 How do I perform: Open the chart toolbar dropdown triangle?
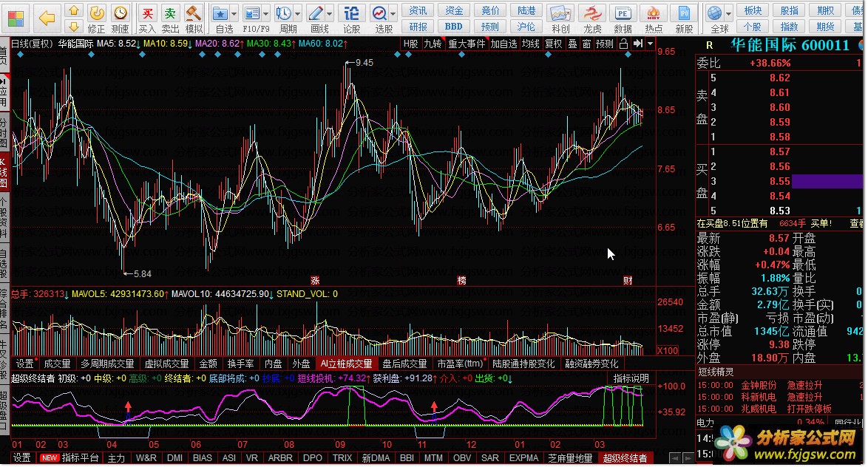[x=651, y=44]
